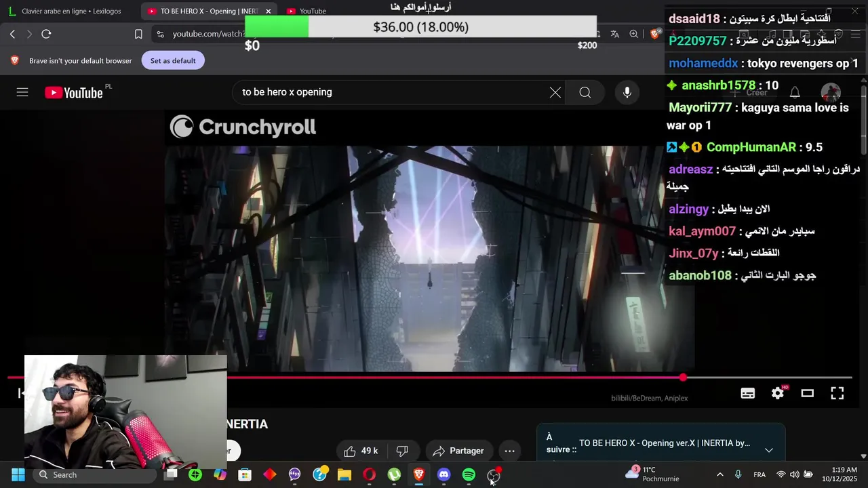Reload the page

46,34
